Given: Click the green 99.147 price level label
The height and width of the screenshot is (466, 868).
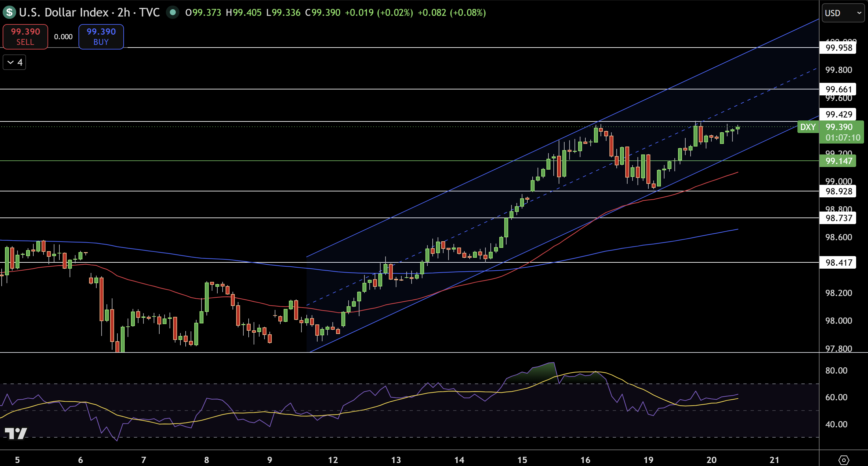Looking at the screenshot, I should point(838,161).
